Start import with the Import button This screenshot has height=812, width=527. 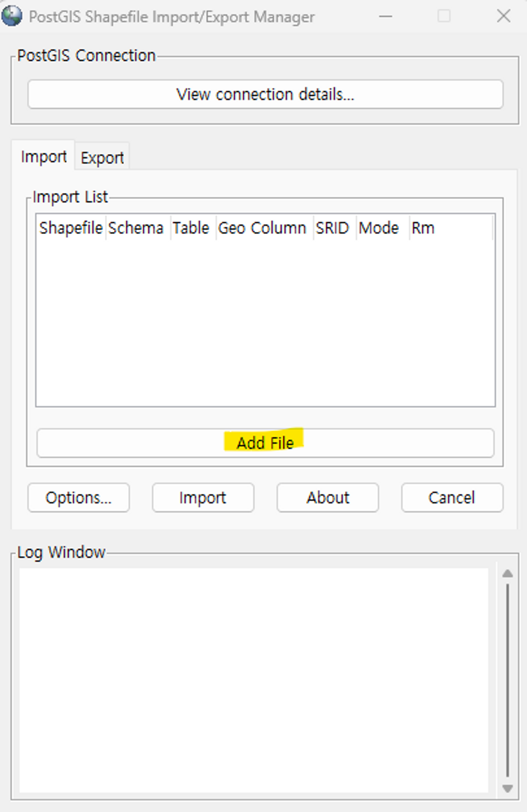(x=203, y=497)
